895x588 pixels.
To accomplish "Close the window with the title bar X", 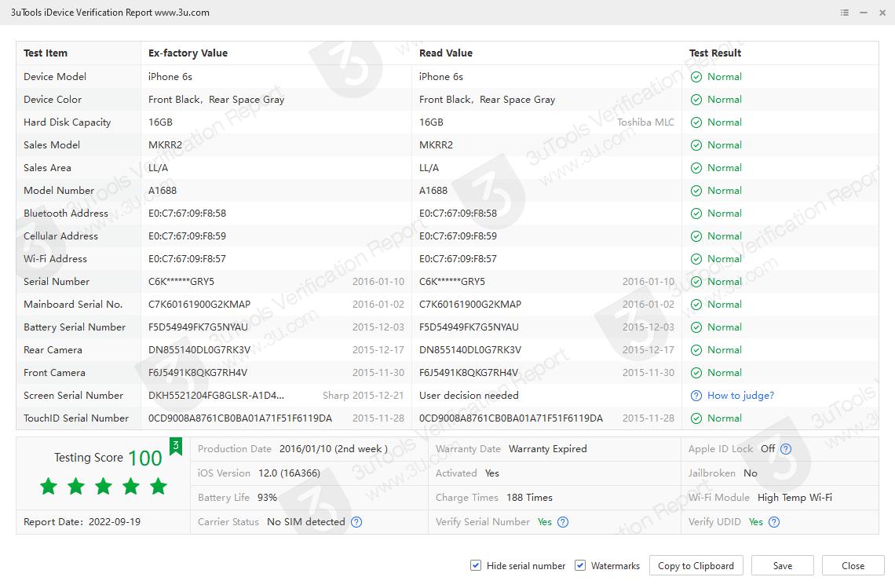I will tap(882, 13).
